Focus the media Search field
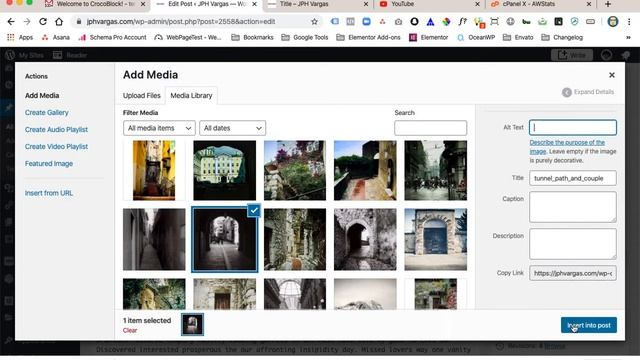This screenshot has height=360, width=640. (x=431, y=128)
